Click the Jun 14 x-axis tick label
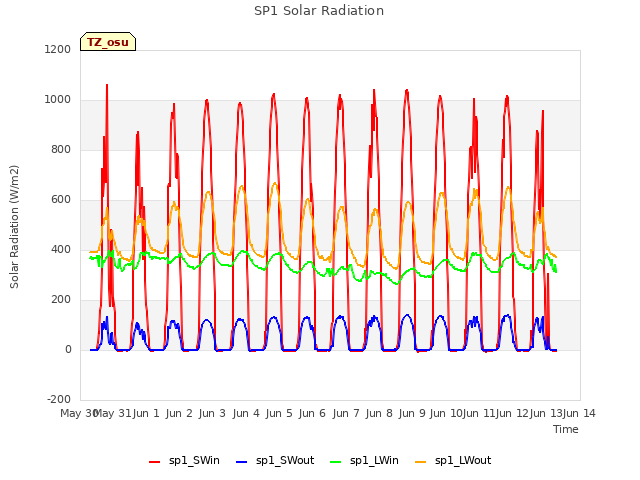 [579, 413]
